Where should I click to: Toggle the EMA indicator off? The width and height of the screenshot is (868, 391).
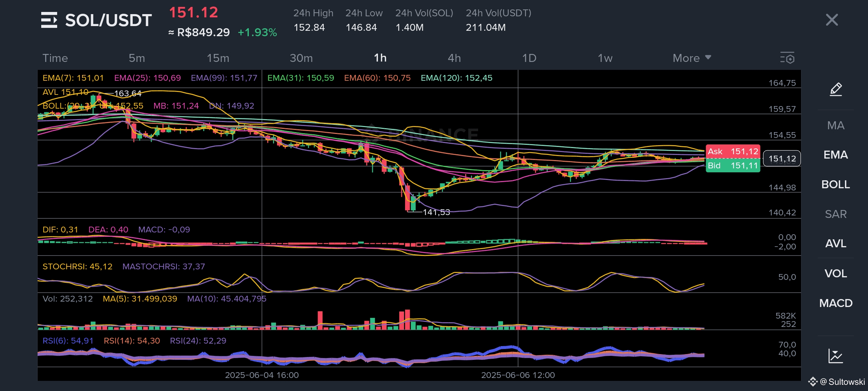tap(835, 155)
